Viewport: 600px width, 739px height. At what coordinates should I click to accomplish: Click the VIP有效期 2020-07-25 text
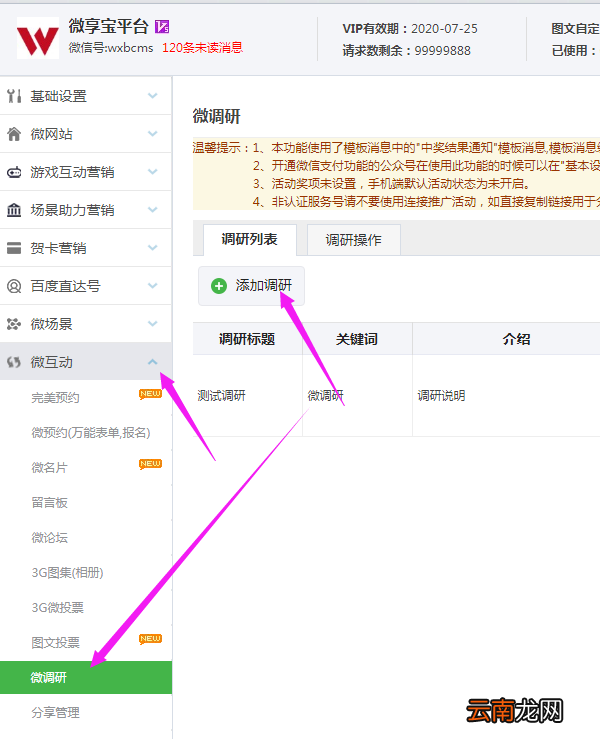tap(410, 29)
